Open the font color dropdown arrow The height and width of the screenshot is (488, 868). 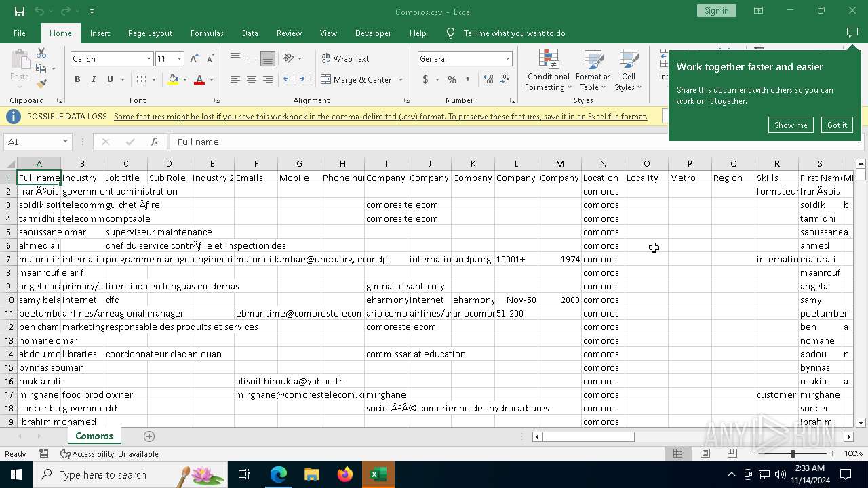tap(212, 79)
